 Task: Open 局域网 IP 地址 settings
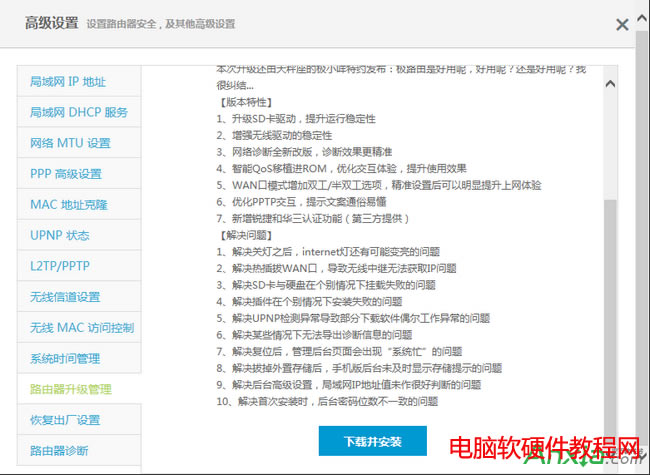(x=79, y=81)
